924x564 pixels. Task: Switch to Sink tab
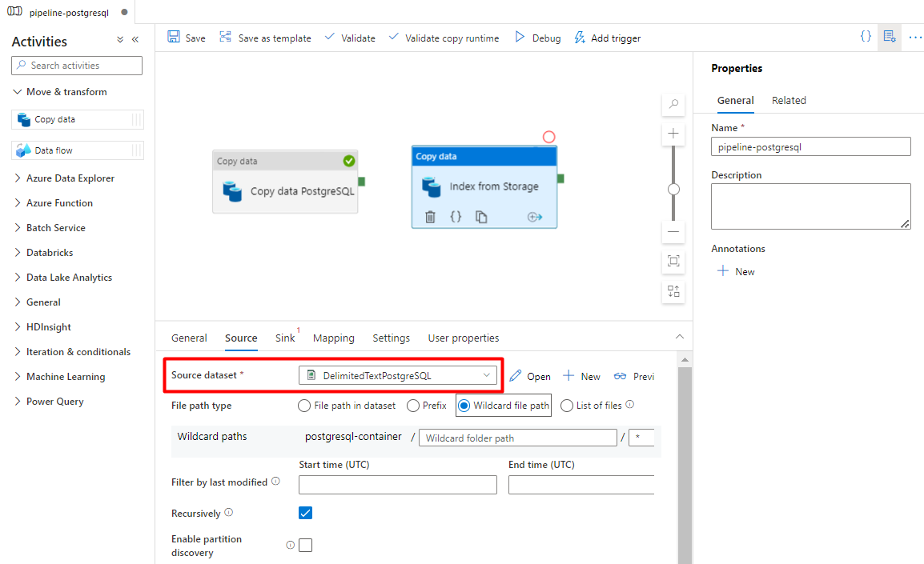click(x=285, y=338)
